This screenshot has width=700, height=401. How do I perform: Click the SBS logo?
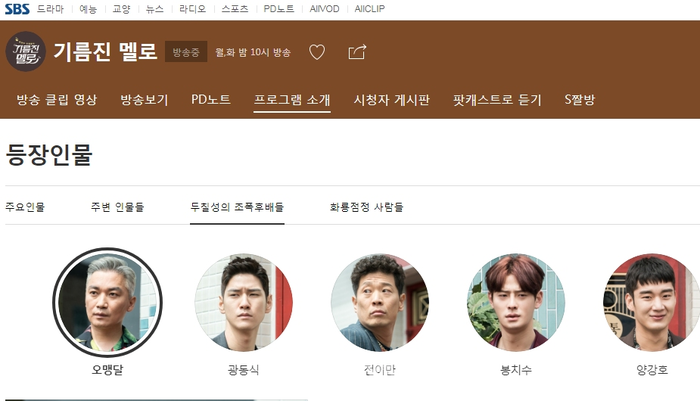click(x=17, y=8)
